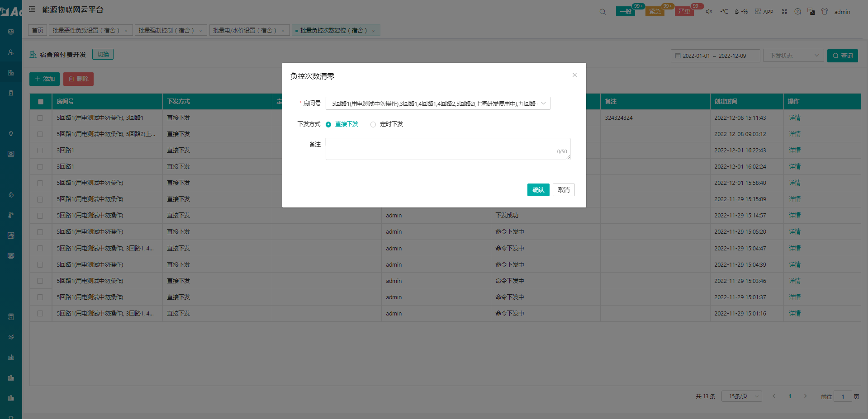Open 详情 for row 2022-12-08 15:11:43

pos(795,118)
